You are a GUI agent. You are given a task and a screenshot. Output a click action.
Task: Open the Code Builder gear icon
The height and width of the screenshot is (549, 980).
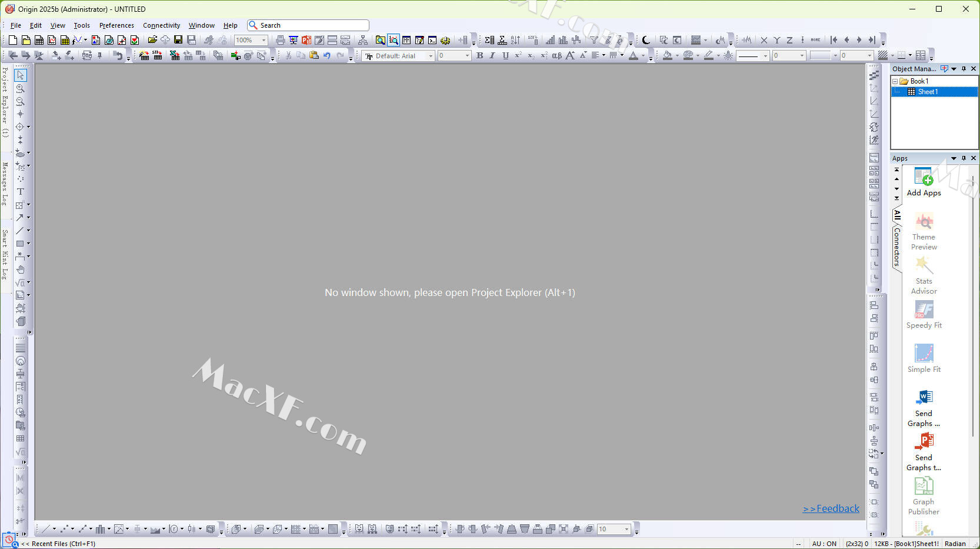(x=445, y=40)
